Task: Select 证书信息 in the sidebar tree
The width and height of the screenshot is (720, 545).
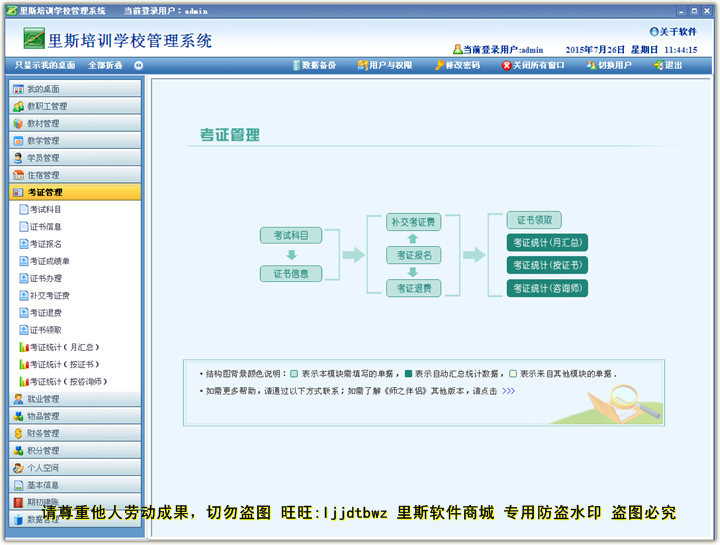Action: 40,226
